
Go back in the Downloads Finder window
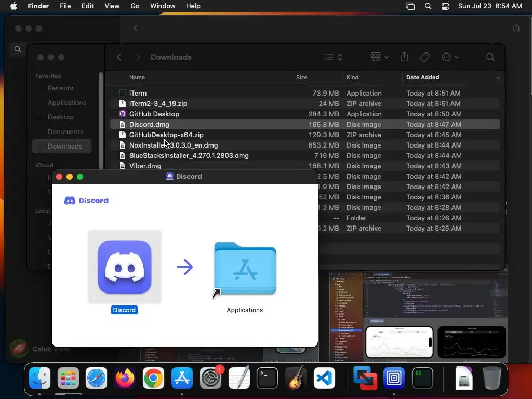click(119, 57)
